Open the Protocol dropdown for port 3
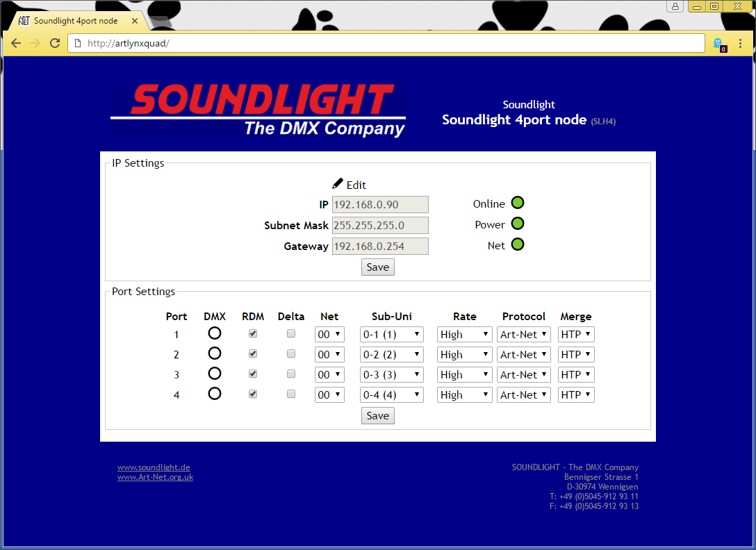Image resolution: width=756 pixels, height=550 pixels. (x=523, y=375)
